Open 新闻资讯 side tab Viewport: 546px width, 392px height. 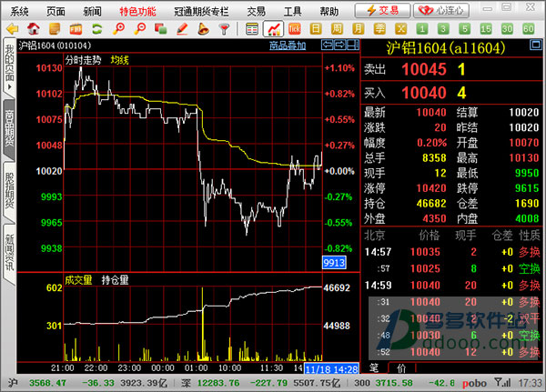coord(9,254)
